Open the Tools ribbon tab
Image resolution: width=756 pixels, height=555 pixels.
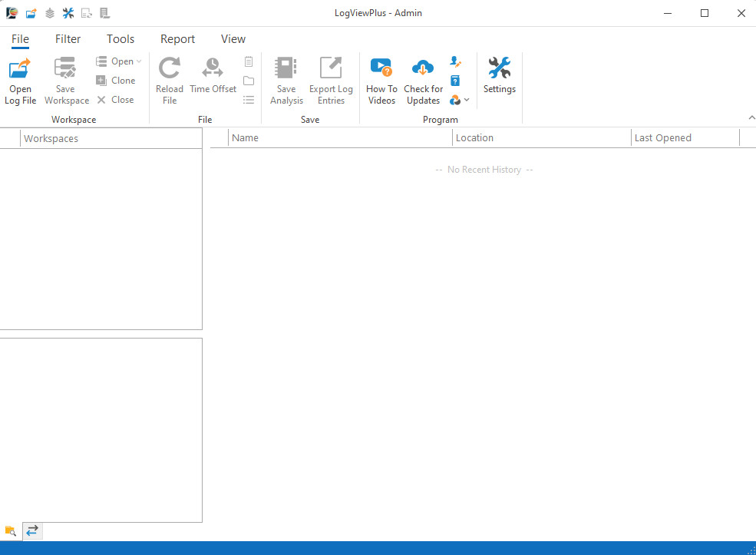click(x=120, y=39)
